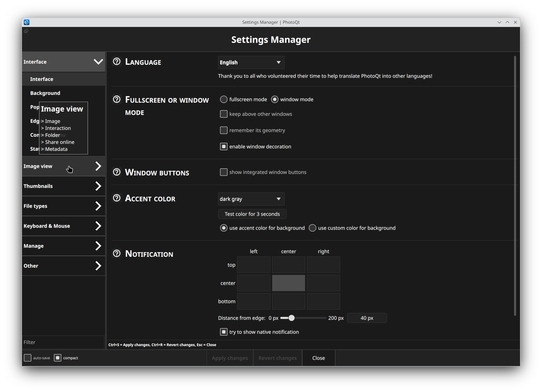This screenshot has width=542, height=392.
Task: Enable keep above other windows checkbox
Action: click(x=224, y=114)
